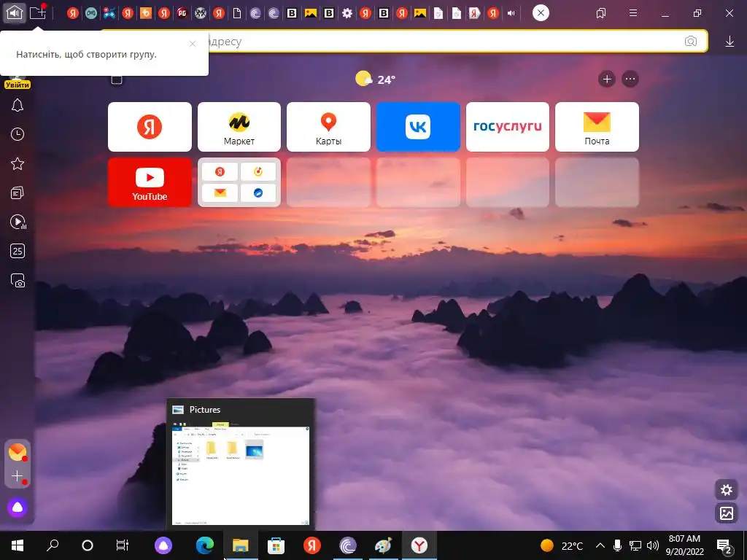
Task: Open the Маркет tile
Action: 239,127
